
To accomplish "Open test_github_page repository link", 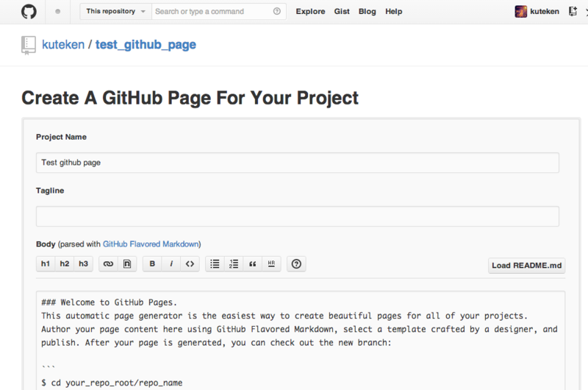I will coord(146,45).
